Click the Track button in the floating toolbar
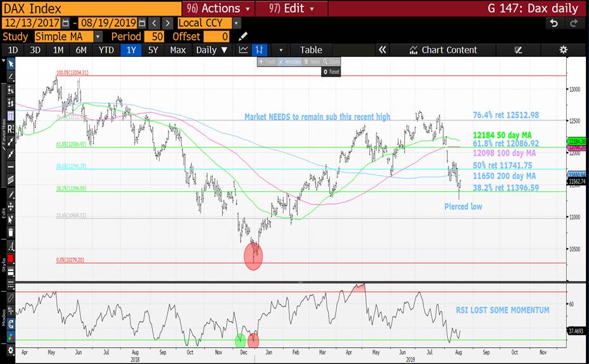589x364 pixels. pyautogui.click(x=267, y=61)
